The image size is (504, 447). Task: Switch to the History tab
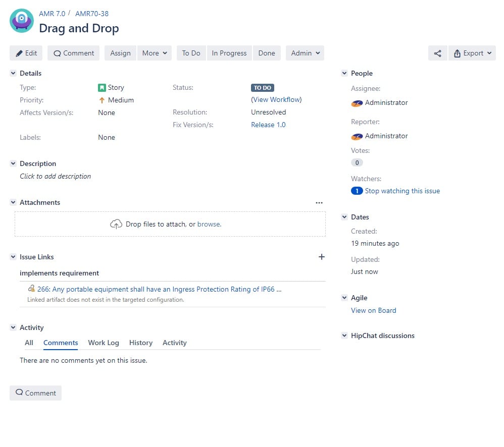click(x=140, y=343)
